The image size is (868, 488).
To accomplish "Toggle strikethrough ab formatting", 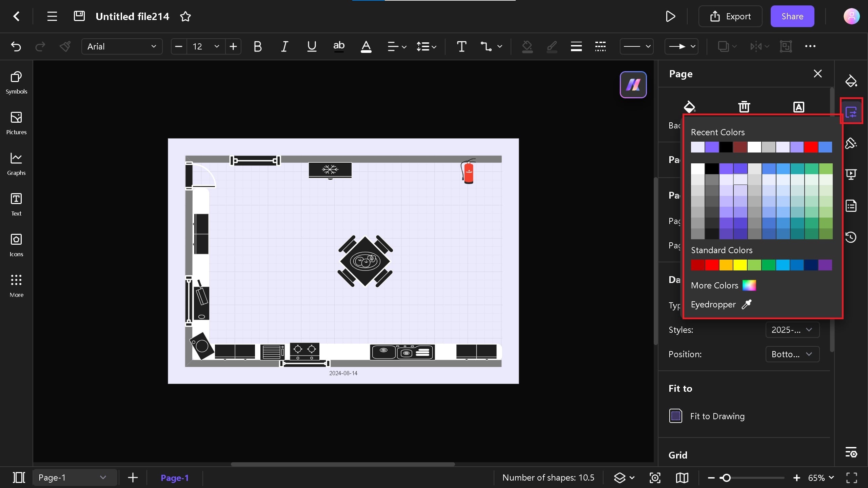I will (x=339, y=46).
